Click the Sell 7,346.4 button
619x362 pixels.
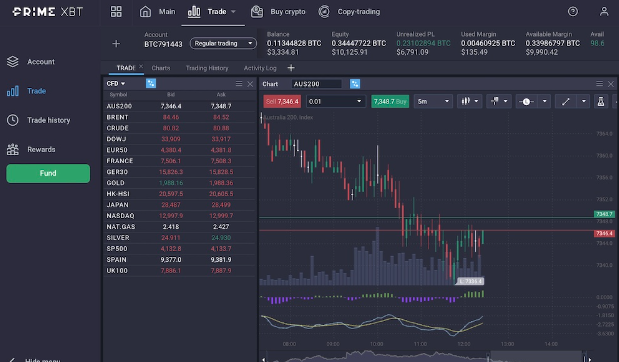(x=282, y=101)
